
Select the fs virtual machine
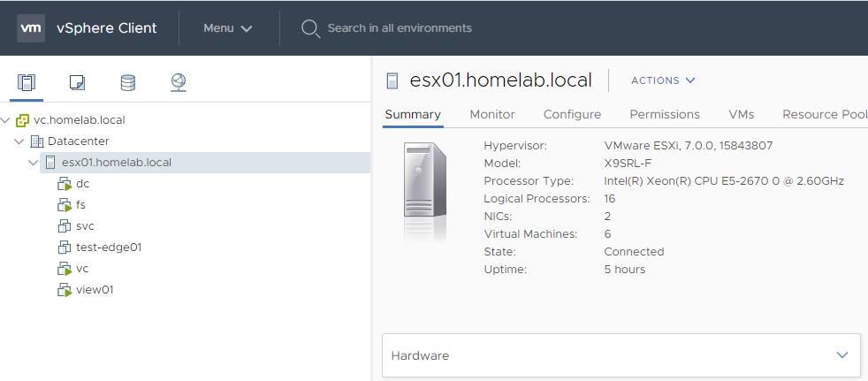coord(80,205)
